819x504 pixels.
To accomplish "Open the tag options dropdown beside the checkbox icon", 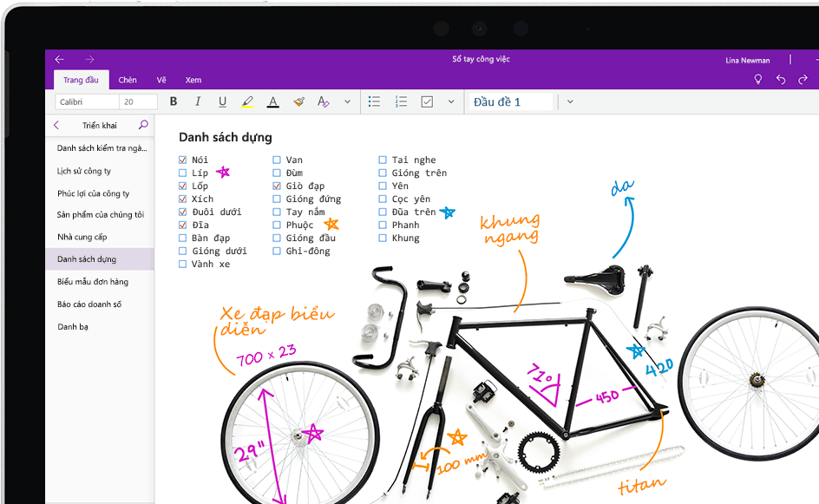I will click(450, 101).
